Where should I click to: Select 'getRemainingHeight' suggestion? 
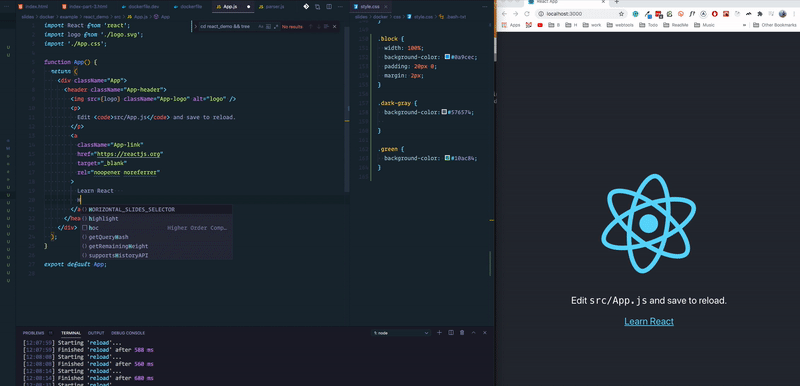click(x=156, y=246)
